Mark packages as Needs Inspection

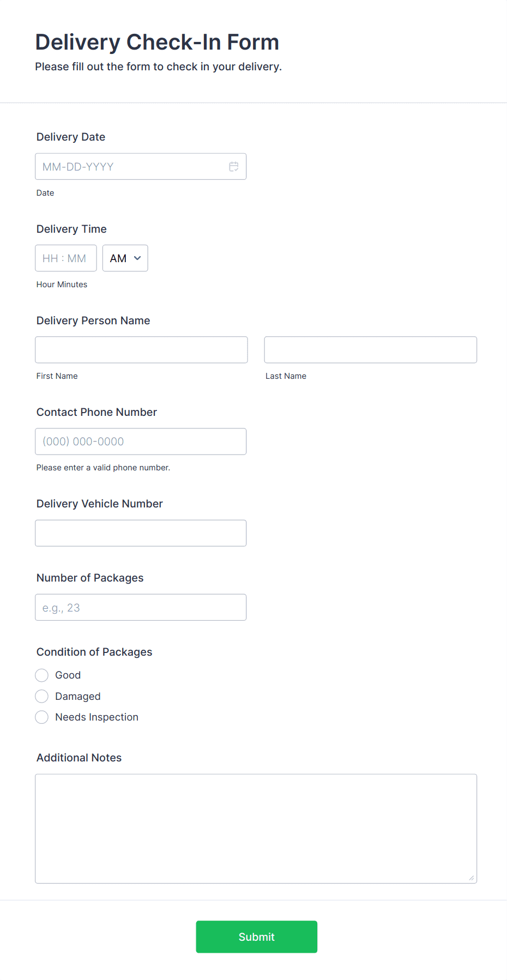coord(42,717)
